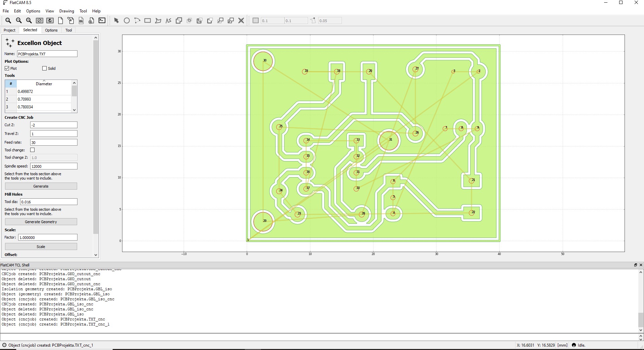Click the Update Geometry (Ok) icon
Screen dimensions: 644x350
[81, 20]
